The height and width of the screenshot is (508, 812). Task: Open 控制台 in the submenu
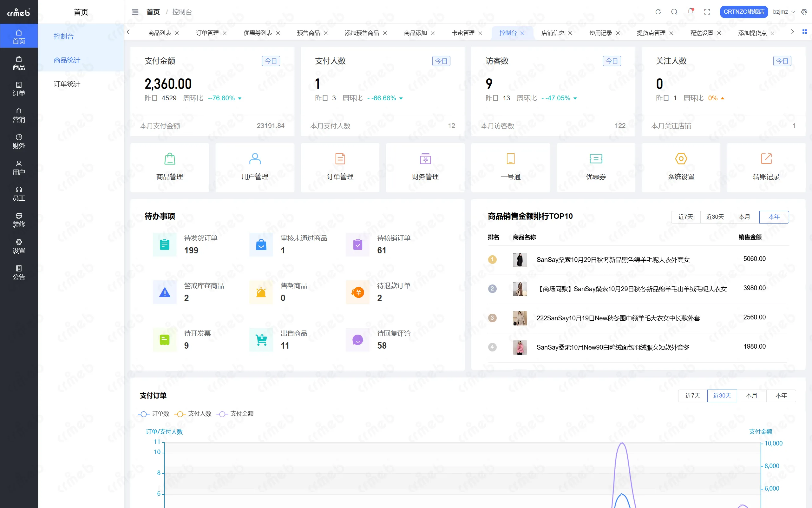[81, 36]
